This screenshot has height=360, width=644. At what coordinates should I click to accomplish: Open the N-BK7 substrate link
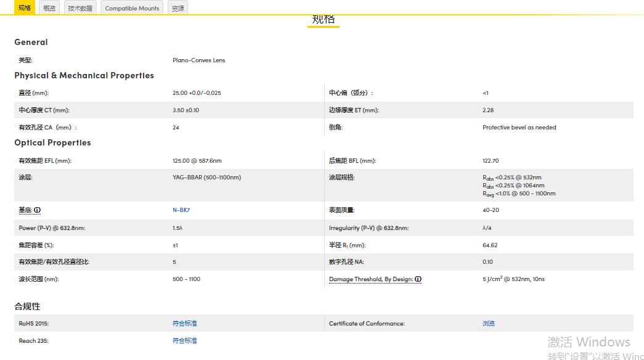pos(181,210)
